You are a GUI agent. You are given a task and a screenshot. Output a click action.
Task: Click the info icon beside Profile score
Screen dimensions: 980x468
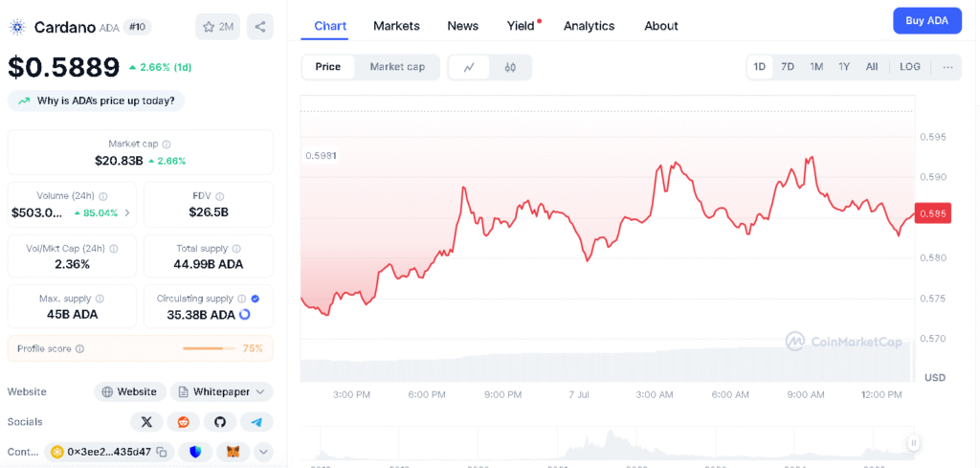[79, 348]
